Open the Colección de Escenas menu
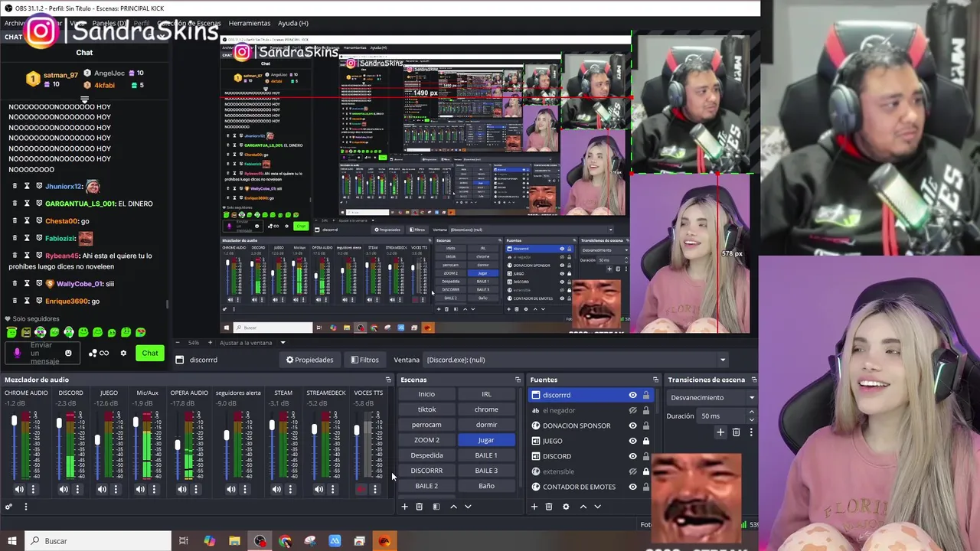The height and width of the screenshot is (551, 980). coord(188,23)
